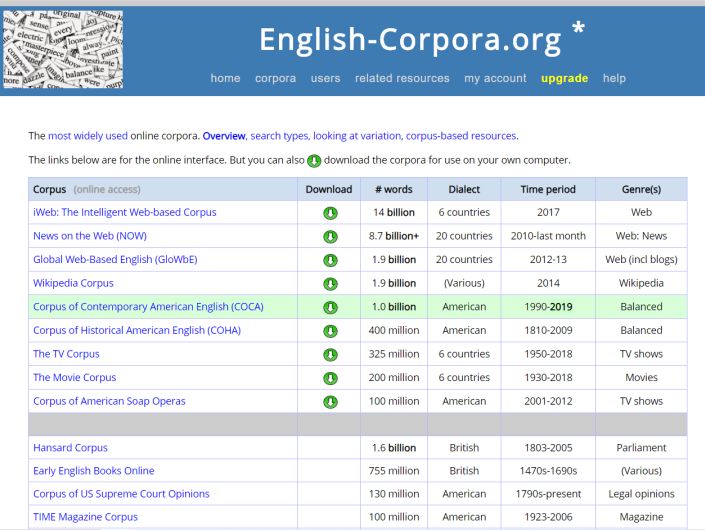This screenshot has height=530, width=705.
Task: Open Corpus of Historical American English (COHA)
Action: [x=137, y=330]
